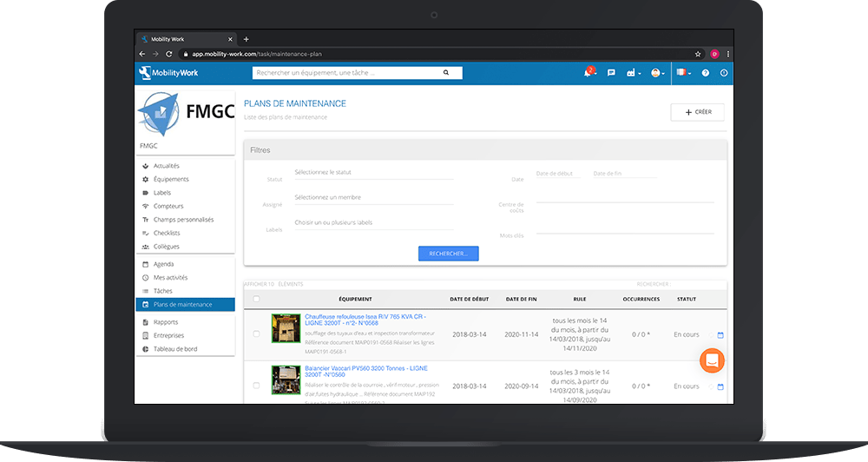Open a new browser tab
Viewport: 868px width, 462px height.
pyautogui.click(x=247, y=39)
